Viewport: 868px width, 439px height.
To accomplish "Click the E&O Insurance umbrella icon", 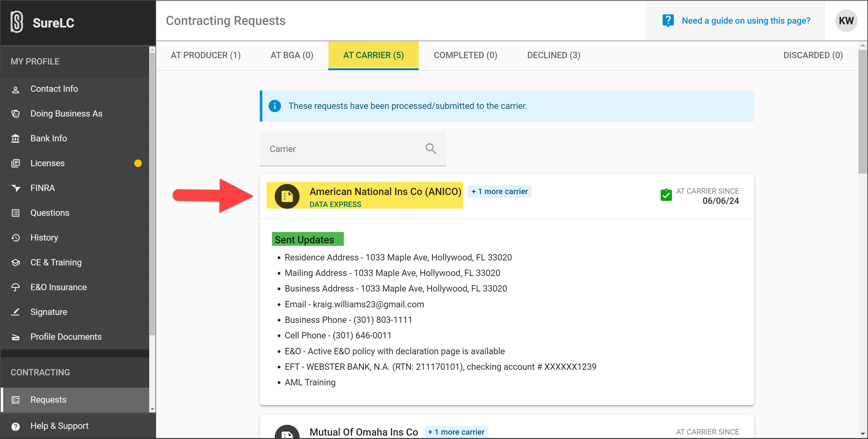I will point(16,287).
